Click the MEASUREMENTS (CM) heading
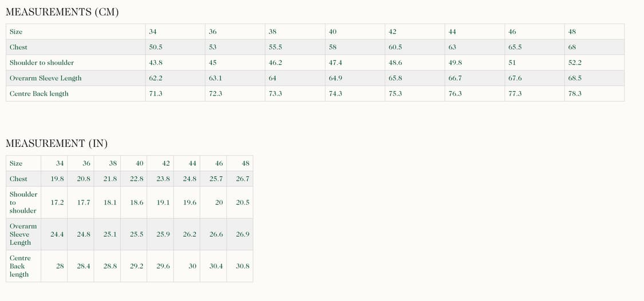This screenshot has height=301, width=644. click(x=62, y=12)
